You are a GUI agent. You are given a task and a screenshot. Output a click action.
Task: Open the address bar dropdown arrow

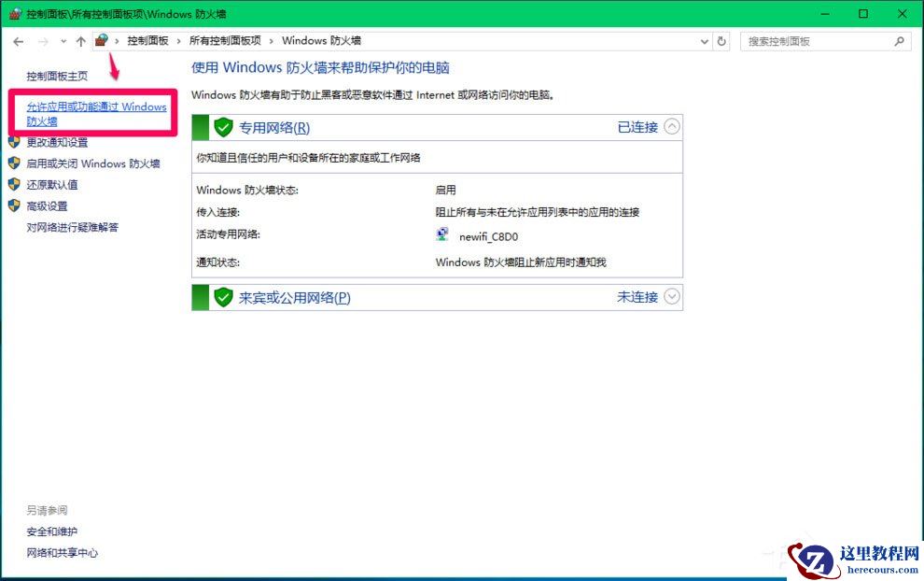tap(705, 41)
